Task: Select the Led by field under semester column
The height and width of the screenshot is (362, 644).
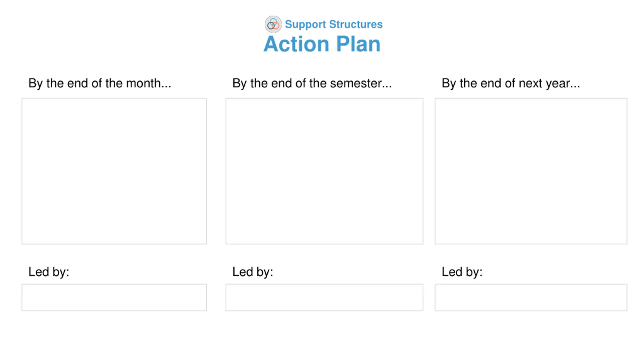Action: [x=324, y=297]
